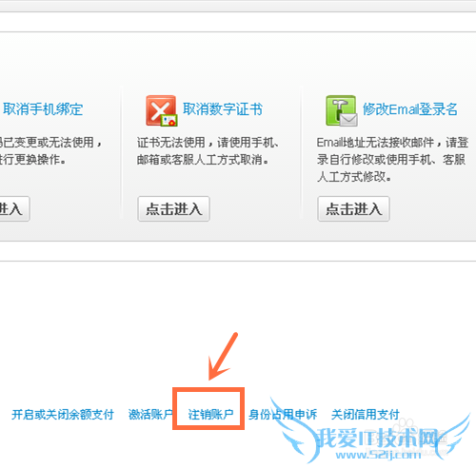The height and width of the screenshot is (469, 476).
Task: Open the 身份占用申诉 link
Action: [x=283, y=415]
